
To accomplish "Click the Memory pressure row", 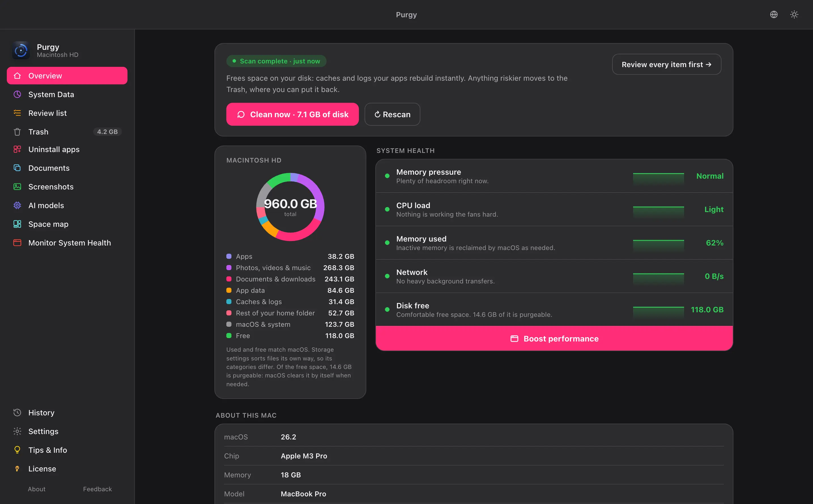I will click(554, 176).
